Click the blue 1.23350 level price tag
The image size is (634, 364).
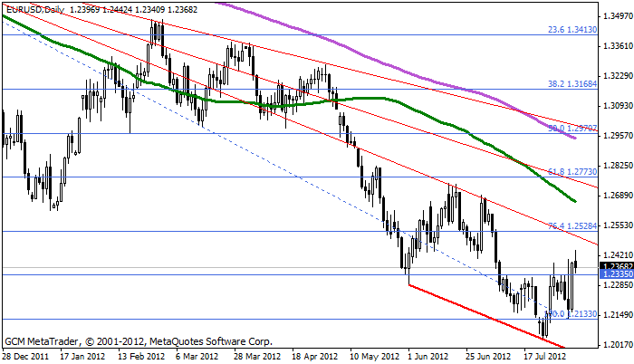[617, 274]
